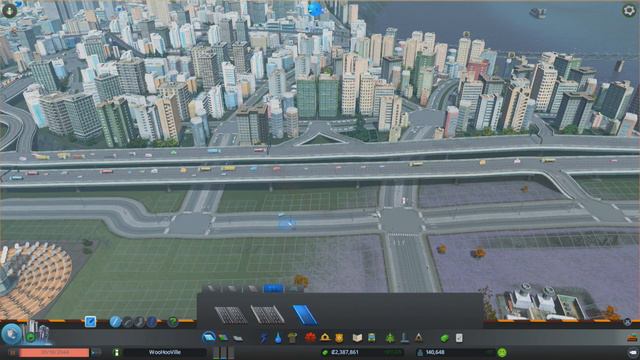Open game settings gear in top corner

pos(629,10)
